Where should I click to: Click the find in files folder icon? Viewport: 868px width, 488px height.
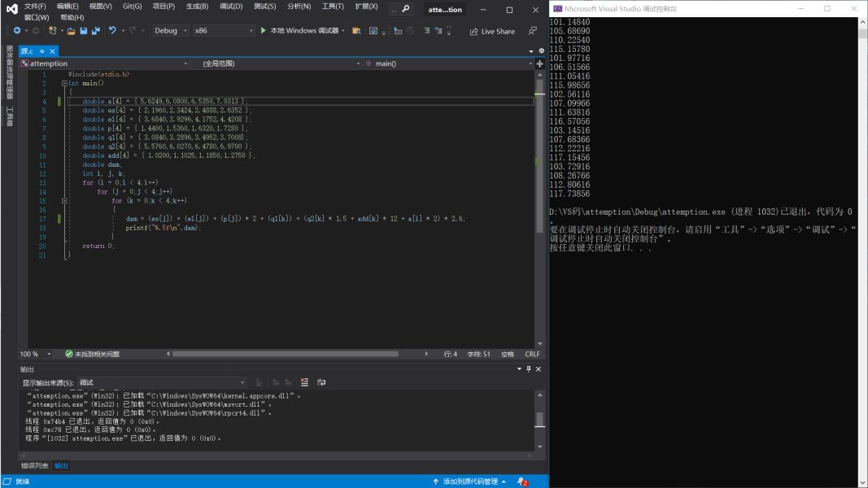tap(356, 31)
